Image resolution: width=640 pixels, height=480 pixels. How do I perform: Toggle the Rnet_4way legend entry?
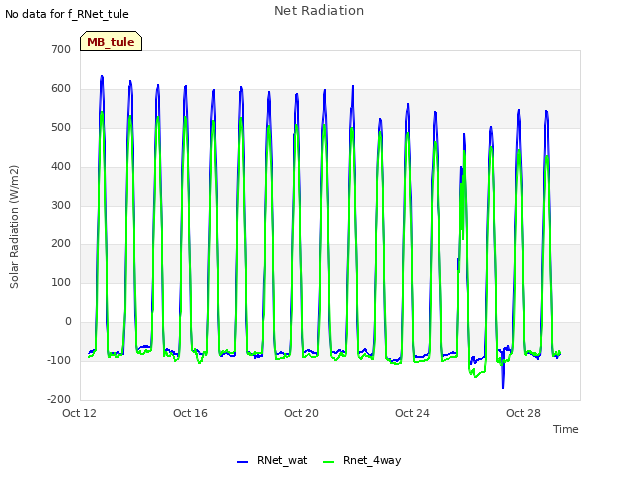pyautogui.click(x=362, y=460)
